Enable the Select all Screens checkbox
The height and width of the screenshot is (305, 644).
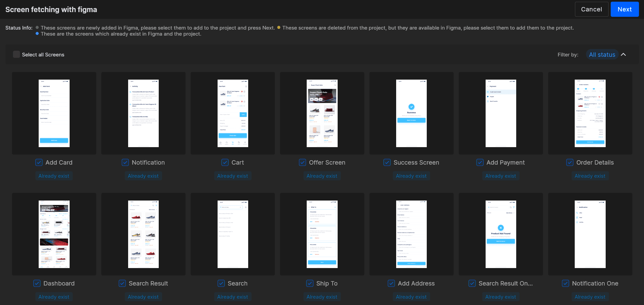pos(16,54)
